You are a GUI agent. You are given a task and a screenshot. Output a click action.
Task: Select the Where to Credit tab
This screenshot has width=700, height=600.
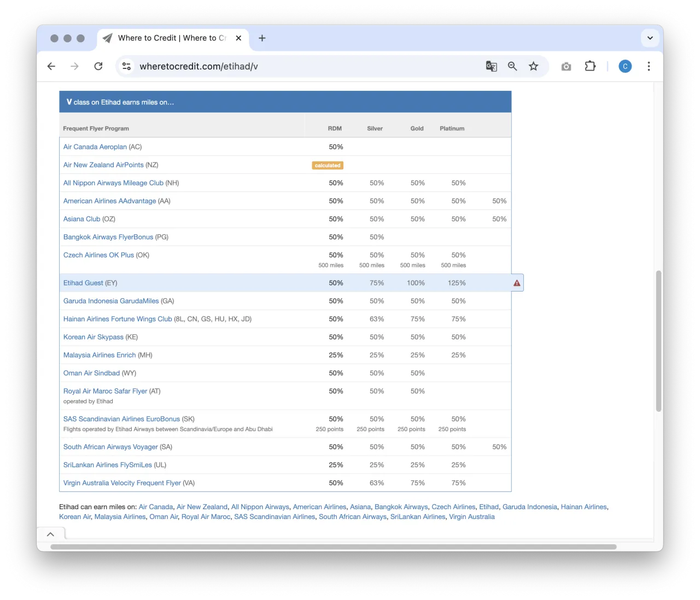[x=173, y=38]
